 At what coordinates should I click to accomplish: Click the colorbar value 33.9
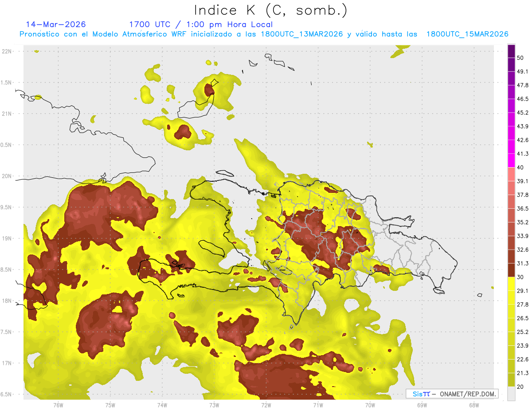click(523, 236)
